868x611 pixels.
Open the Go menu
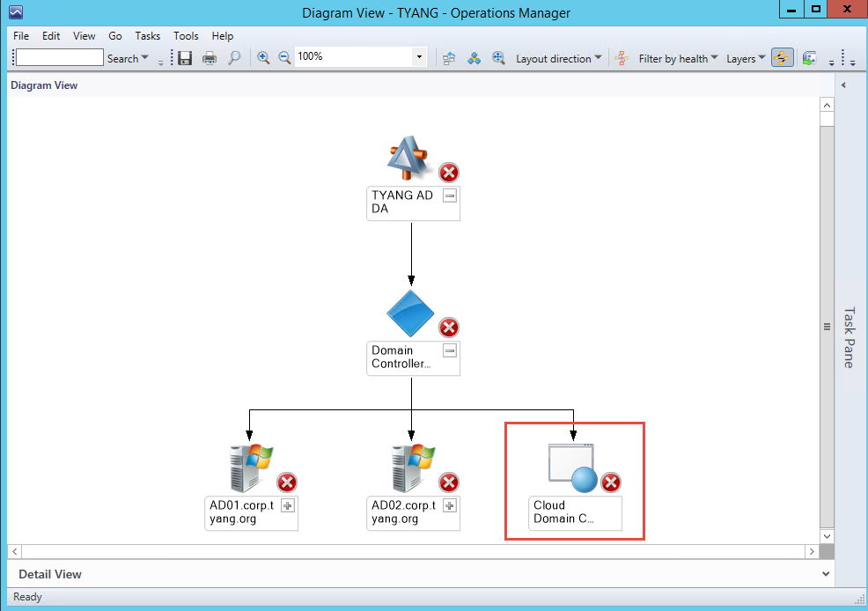(115, 36)
